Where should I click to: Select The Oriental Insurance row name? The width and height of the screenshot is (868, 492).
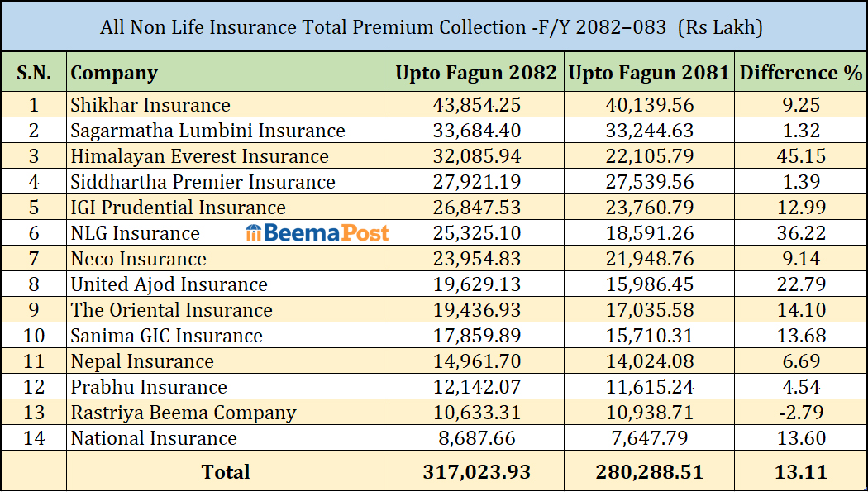point(171,310)
